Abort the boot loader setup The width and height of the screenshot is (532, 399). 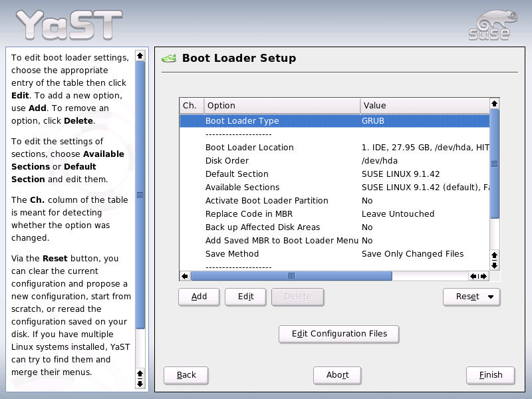tap(337, 375)
